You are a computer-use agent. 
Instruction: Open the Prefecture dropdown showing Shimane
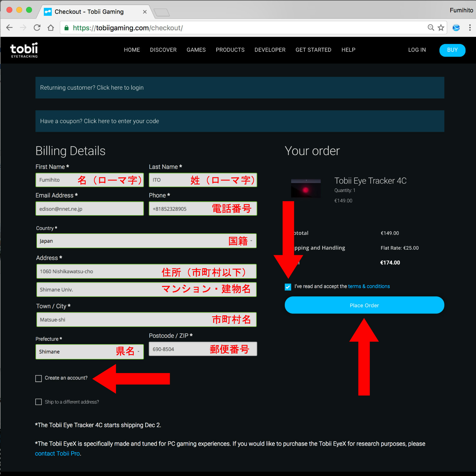90,352
